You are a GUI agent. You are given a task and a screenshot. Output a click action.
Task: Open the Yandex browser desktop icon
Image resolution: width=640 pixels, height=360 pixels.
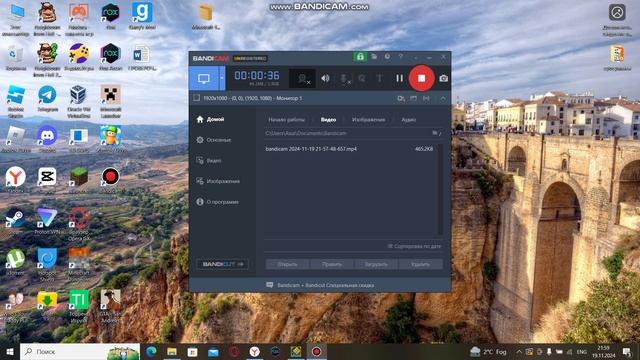click(x=16, y=180)
